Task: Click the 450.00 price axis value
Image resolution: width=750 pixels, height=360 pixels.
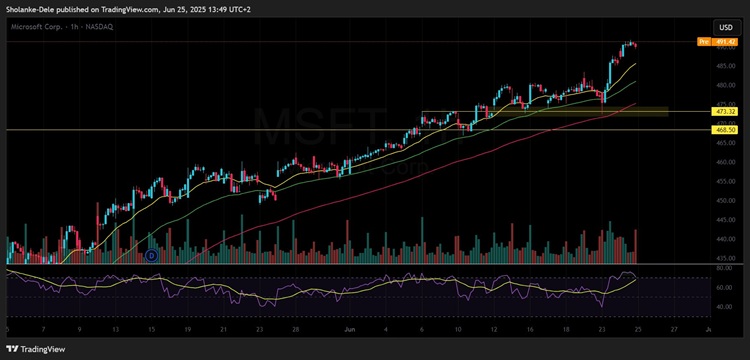Action: click(726, 200)
